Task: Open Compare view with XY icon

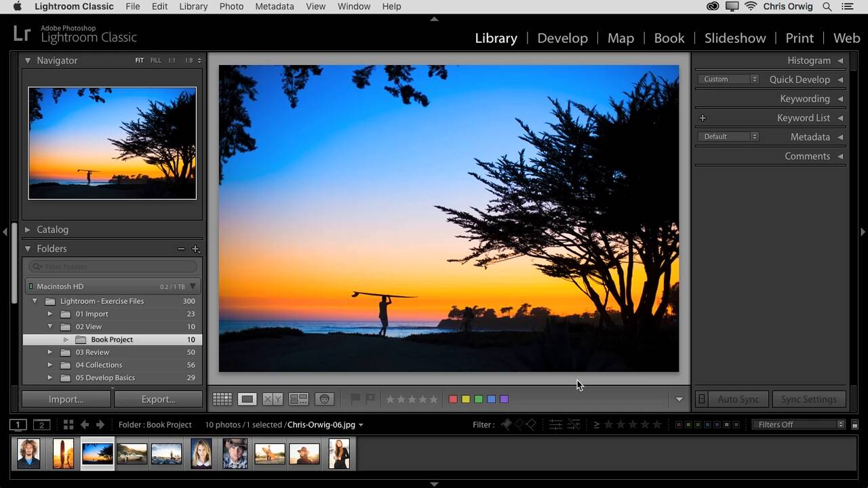Action: coord(273,399)
